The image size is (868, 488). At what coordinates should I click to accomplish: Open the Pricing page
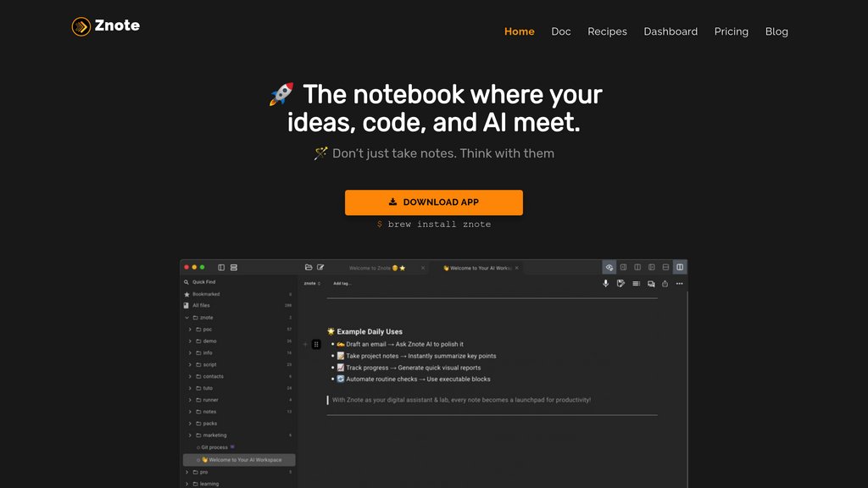click(731, 31)
